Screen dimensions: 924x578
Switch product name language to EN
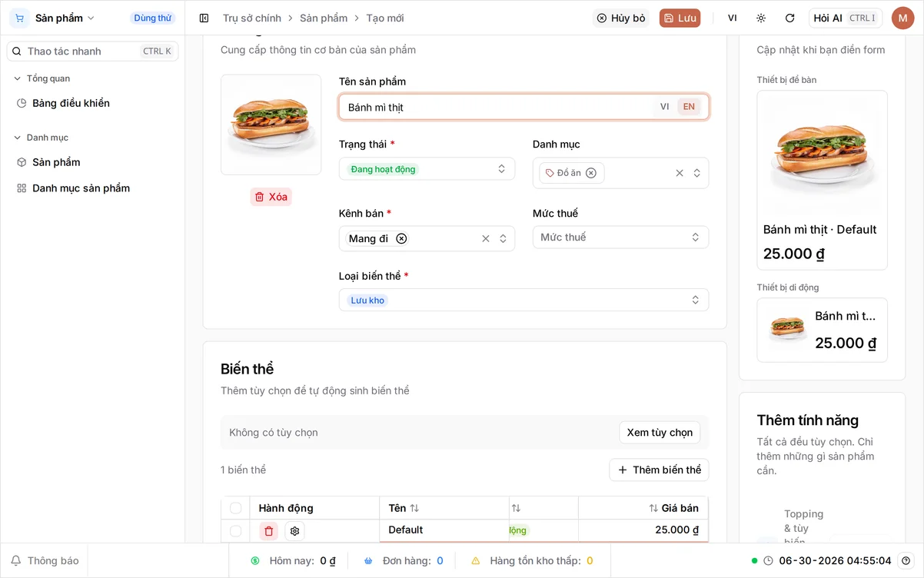tap(689, 107)
